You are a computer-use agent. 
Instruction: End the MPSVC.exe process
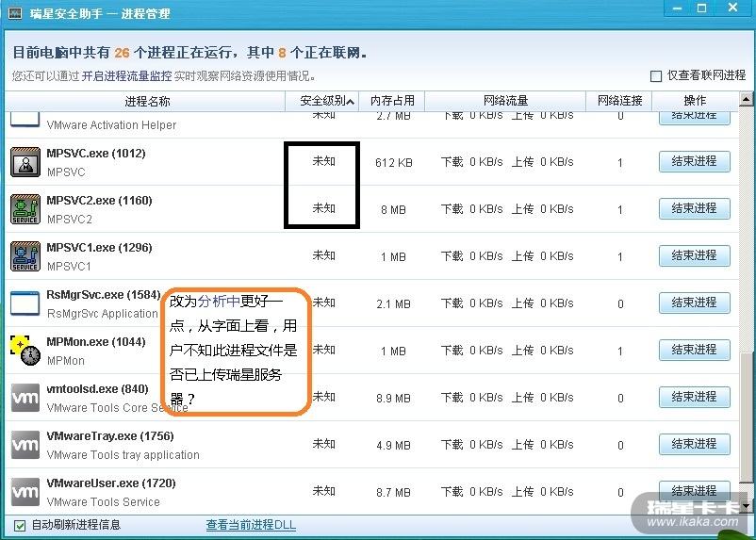[x=695, y=161]
